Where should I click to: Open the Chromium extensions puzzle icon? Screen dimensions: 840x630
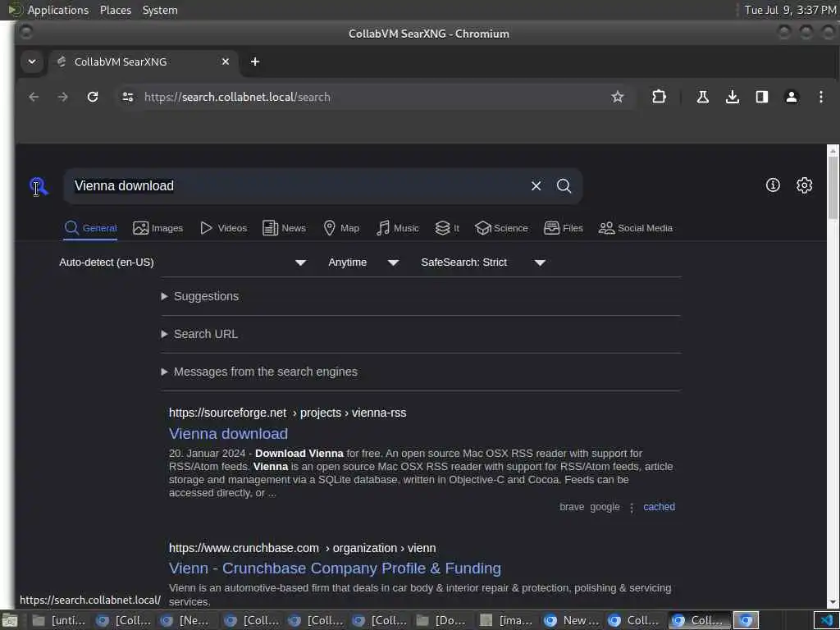coord(659,97)
